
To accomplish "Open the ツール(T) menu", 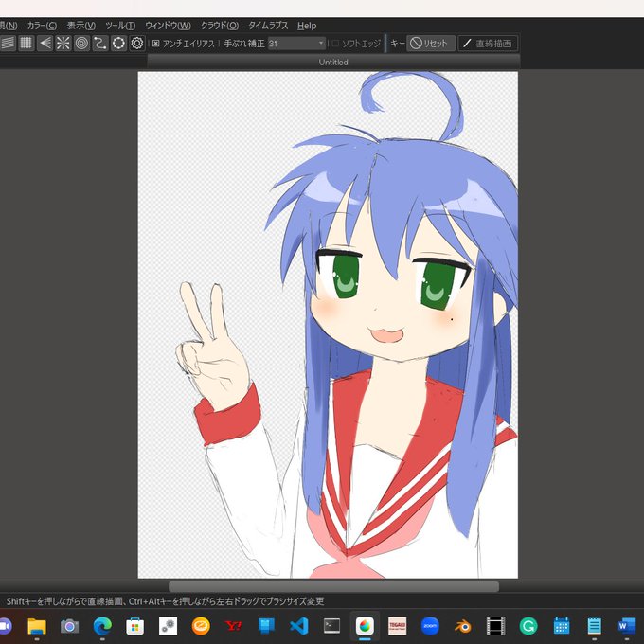I will pos(120,26).
